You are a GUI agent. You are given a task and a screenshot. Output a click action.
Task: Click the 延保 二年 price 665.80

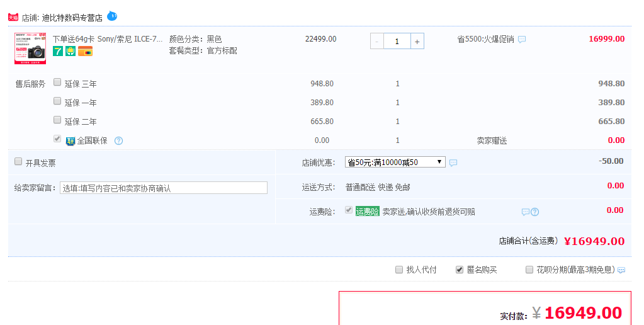pos(322,122)
